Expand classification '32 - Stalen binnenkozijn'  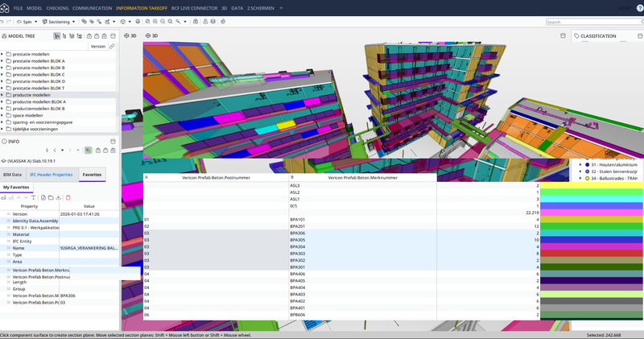click(x=580, y=172)
